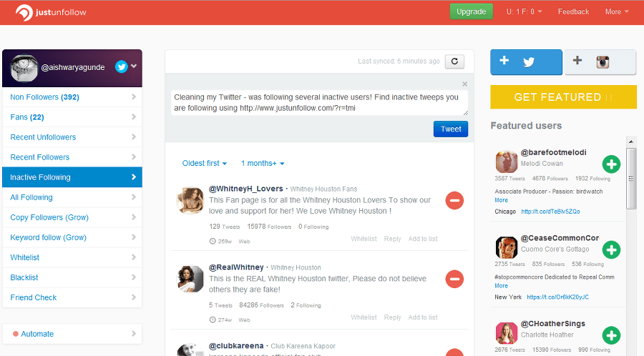Add @RealWhitney to list
This screenshot has height=356, width=644.
(423, 317)
